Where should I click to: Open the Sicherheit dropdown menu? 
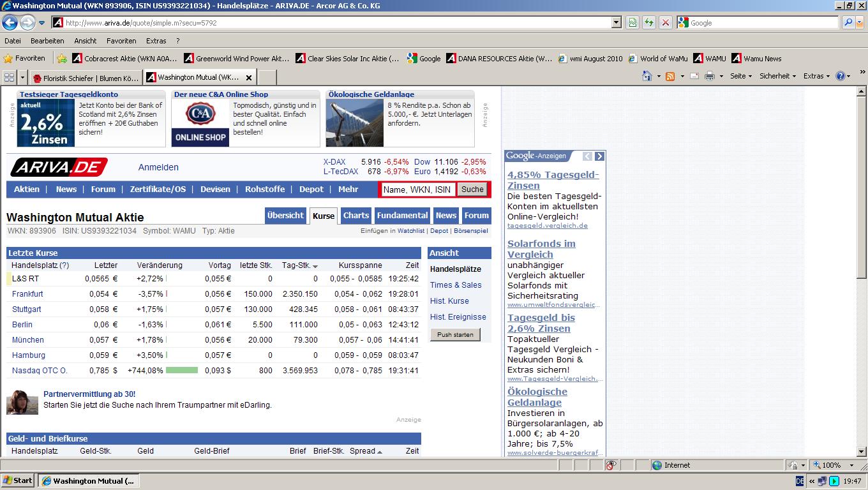(x=777, y=76)
